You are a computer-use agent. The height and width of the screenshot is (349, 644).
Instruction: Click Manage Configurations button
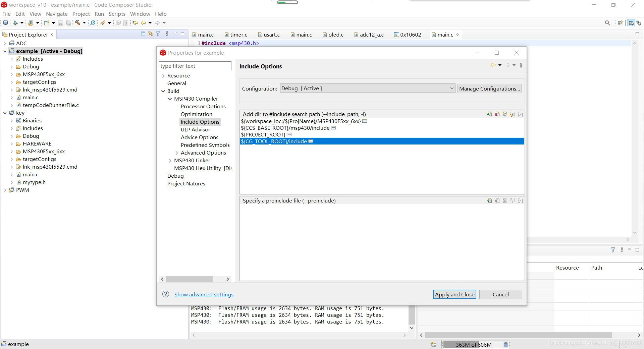pos(489,89)
